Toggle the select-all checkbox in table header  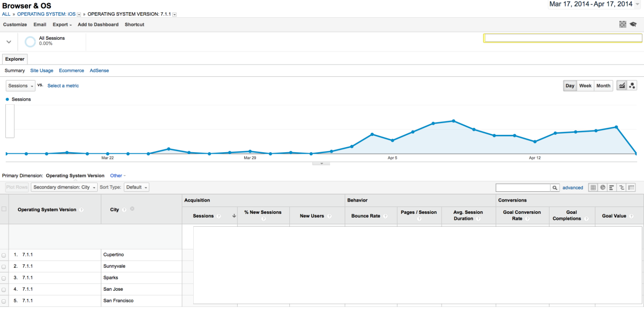point(4,209)
